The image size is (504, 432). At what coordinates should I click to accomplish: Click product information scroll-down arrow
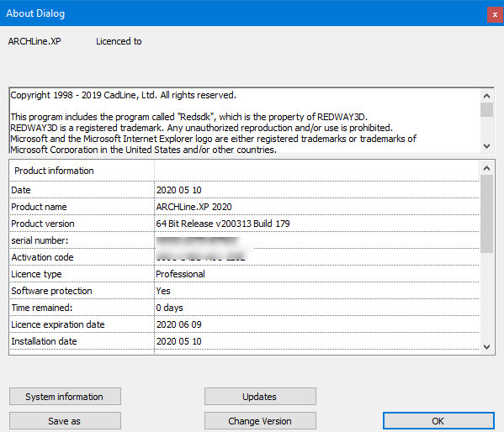click(x=486, y=347)
